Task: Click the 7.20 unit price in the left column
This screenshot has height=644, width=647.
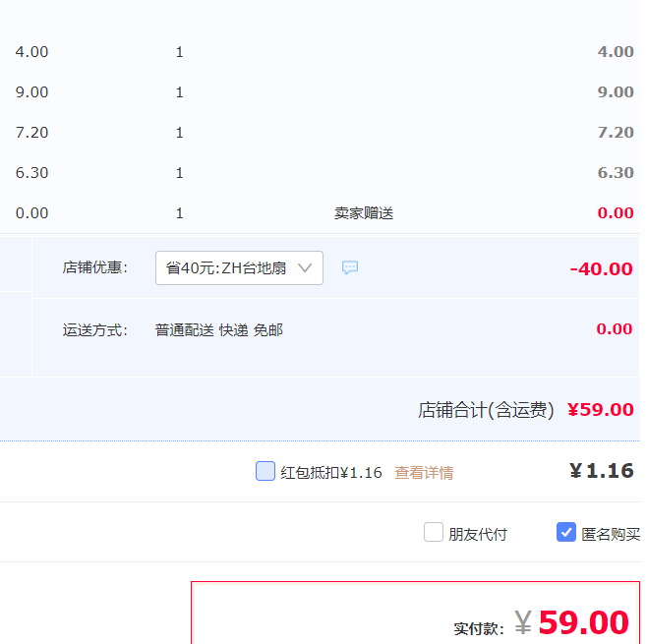Action: click(31, 133)
